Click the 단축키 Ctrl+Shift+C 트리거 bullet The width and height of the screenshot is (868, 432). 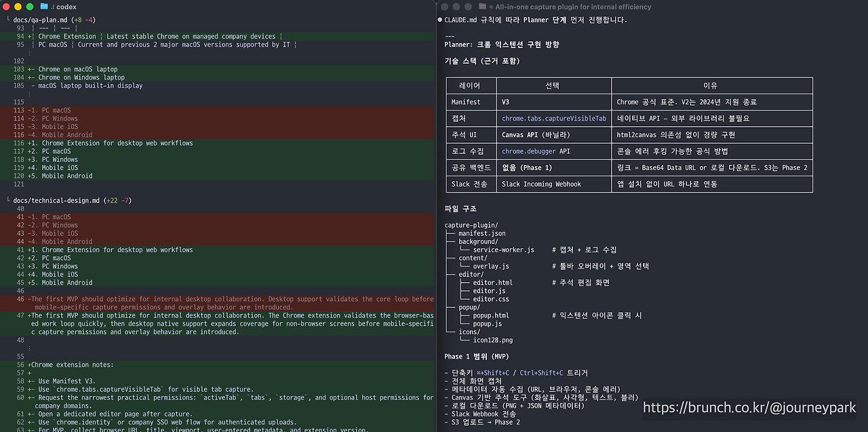[516, 373]
